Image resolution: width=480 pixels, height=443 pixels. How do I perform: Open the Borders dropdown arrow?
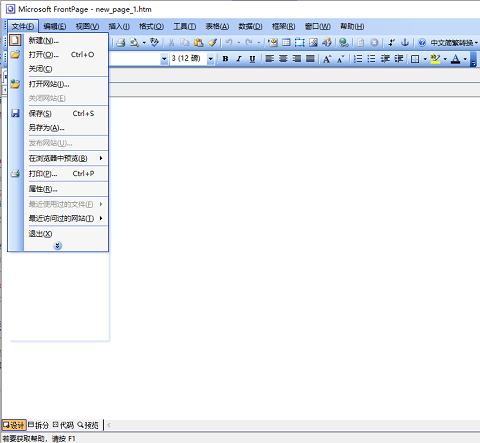coord(425,59)
